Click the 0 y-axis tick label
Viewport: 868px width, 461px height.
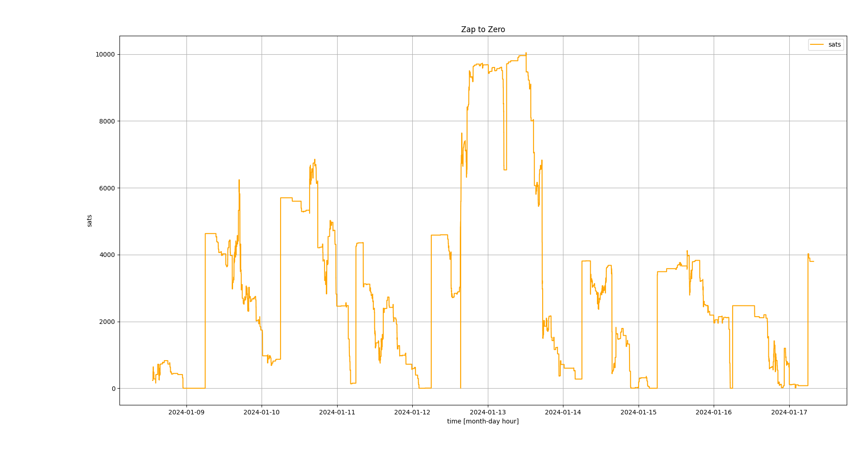click(x=113, y=389)
